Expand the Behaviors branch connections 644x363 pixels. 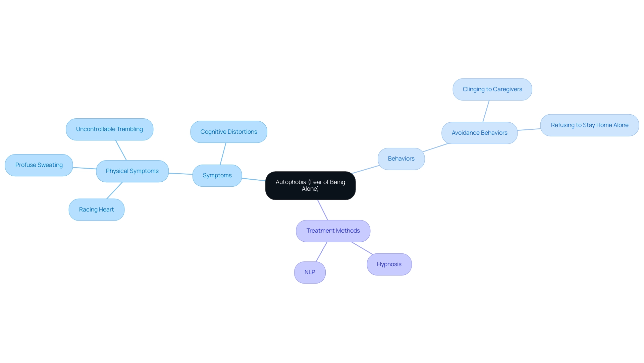coord(401,158)
